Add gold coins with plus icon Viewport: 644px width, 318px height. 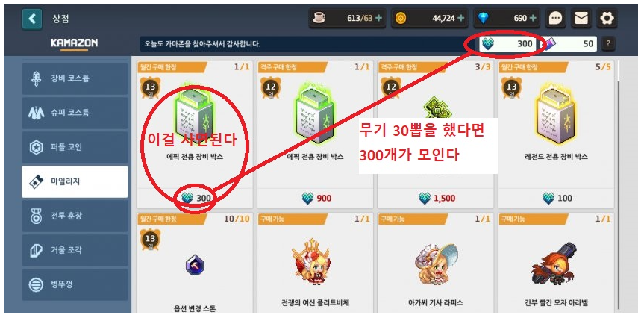pyautogui.click(x=461, y=18)
